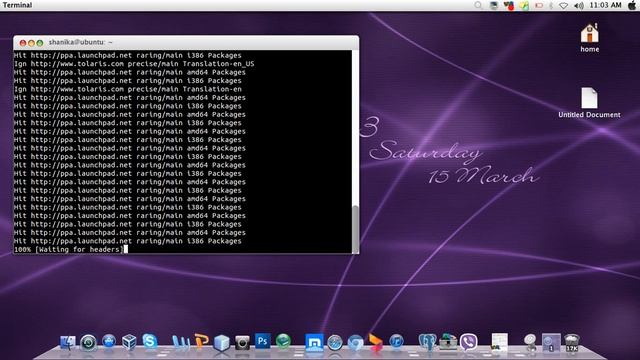Launch VirtualBox from the dock
640x360 pixels.
point(129,342)
